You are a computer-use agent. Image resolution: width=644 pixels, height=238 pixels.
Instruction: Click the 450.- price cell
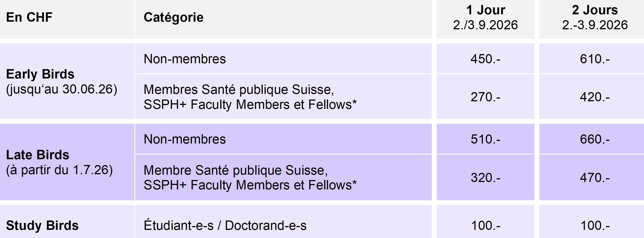[x=485, y=59]
